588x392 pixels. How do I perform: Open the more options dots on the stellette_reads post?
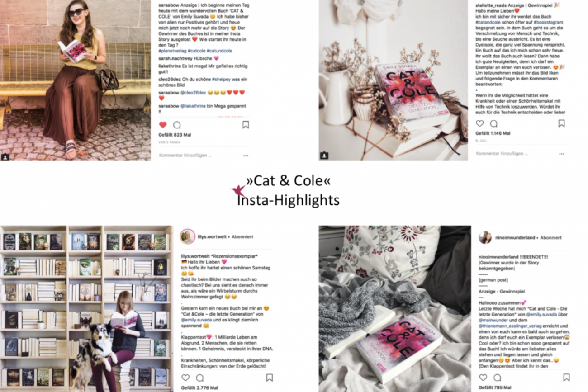(561, 154)
